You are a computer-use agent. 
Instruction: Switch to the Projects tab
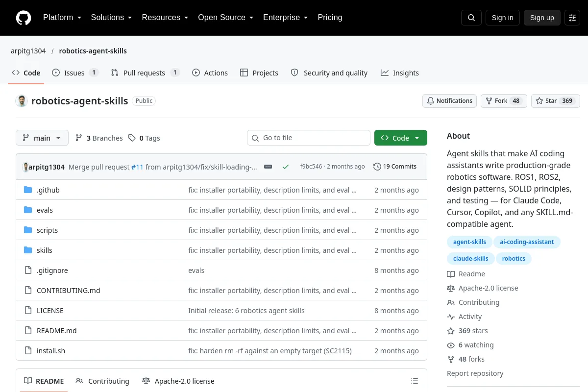(x=259, y=73)
